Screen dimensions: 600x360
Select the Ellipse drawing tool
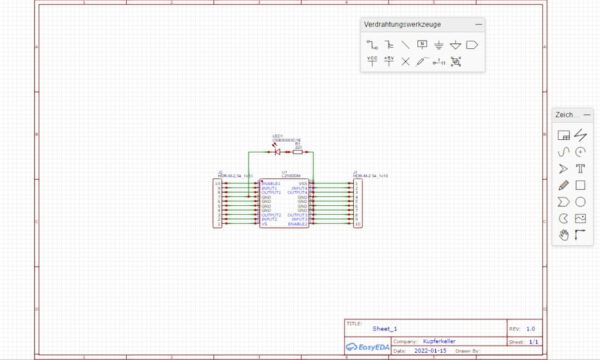pyautogui.click(x=580, y=202)
